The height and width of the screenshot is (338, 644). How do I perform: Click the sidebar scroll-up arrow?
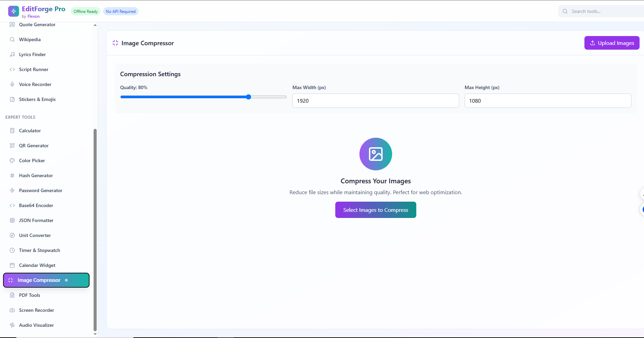click(x=95, y=25)
